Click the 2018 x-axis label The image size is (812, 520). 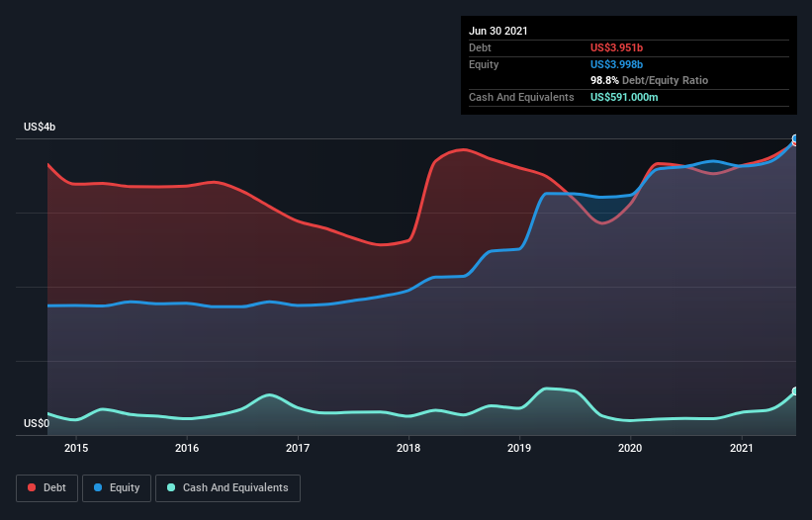408,448
